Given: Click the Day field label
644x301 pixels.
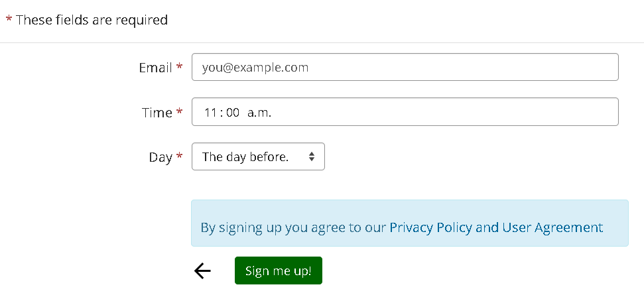Looking at the screenshot, I should [160, 158].
